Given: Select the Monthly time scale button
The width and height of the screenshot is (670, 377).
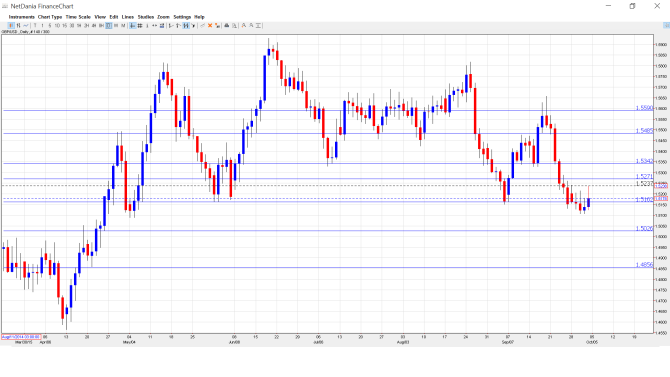Looking at the screenshot, I should point(123,26).
